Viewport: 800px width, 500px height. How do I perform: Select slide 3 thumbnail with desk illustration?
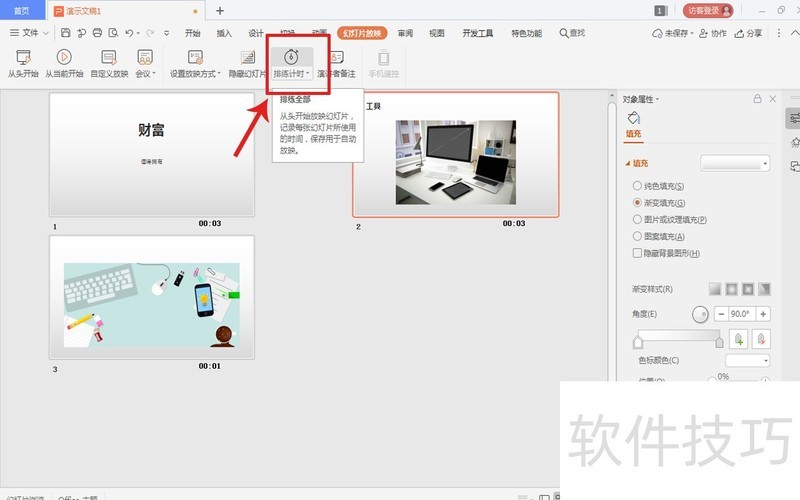(152, 297)
